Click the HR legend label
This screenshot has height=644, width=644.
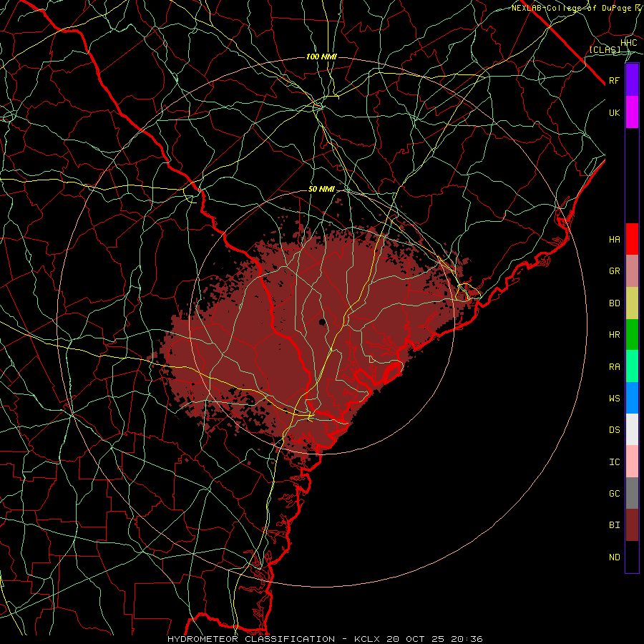615,335
